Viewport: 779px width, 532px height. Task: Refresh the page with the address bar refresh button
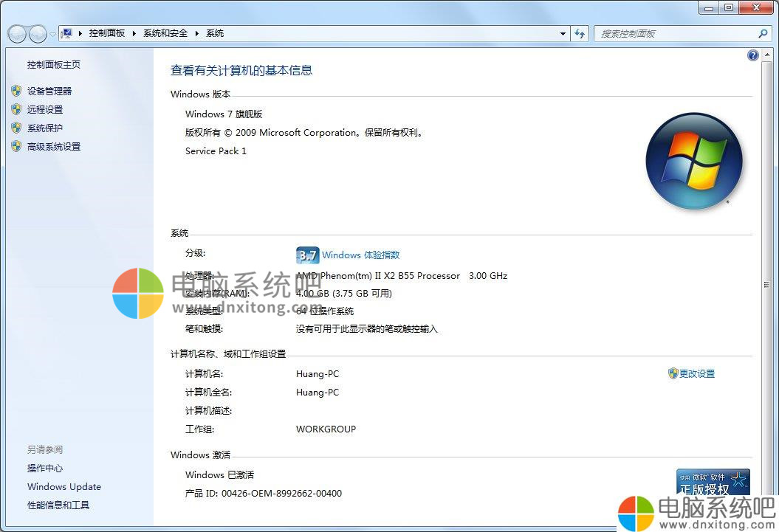(x=580, y=34)
